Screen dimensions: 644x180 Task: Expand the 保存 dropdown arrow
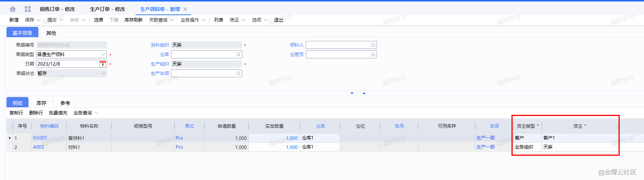(39, 20)
